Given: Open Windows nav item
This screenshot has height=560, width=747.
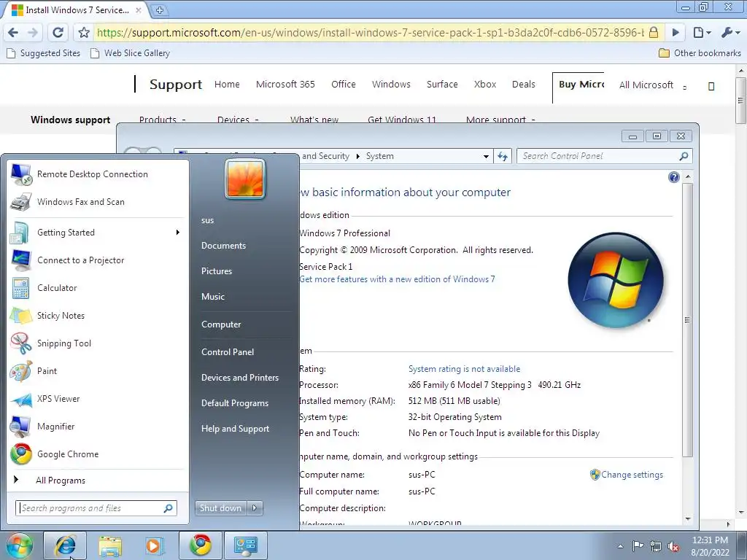Looking at the screenshot, I should point(391,85).
